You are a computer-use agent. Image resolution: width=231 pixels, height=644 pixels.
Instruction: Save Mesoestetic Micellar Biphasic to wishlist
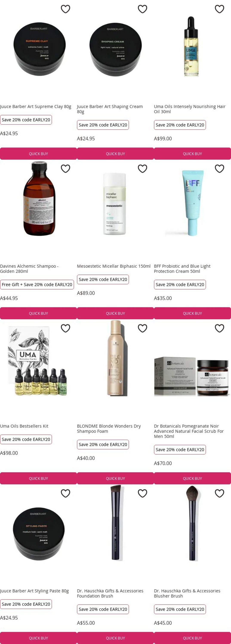pos(142,169)
